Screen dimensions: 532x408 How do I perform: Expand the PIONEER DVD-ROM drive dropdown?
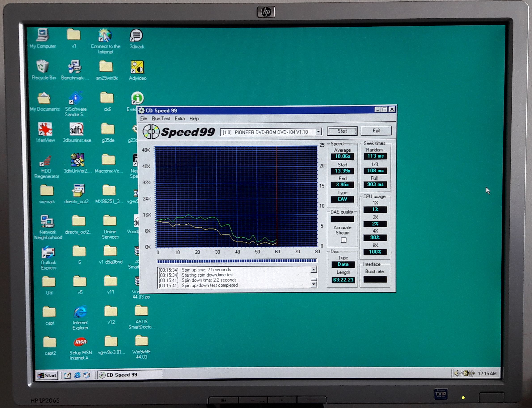tap(318, 132)
